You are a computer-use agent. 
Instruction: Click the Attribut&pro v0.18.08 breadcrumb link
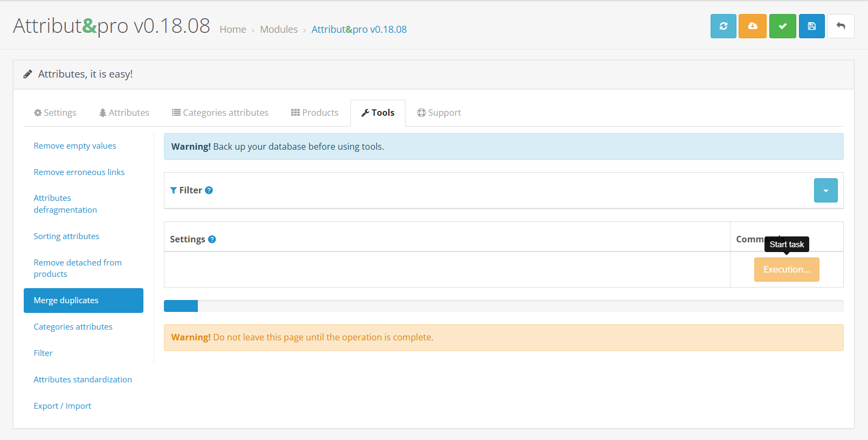point(359,30)
